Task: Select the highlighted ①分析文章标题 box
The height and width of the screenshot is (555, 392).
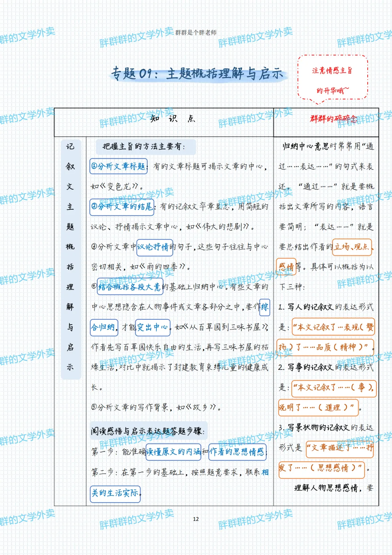Action: point(118,166)
